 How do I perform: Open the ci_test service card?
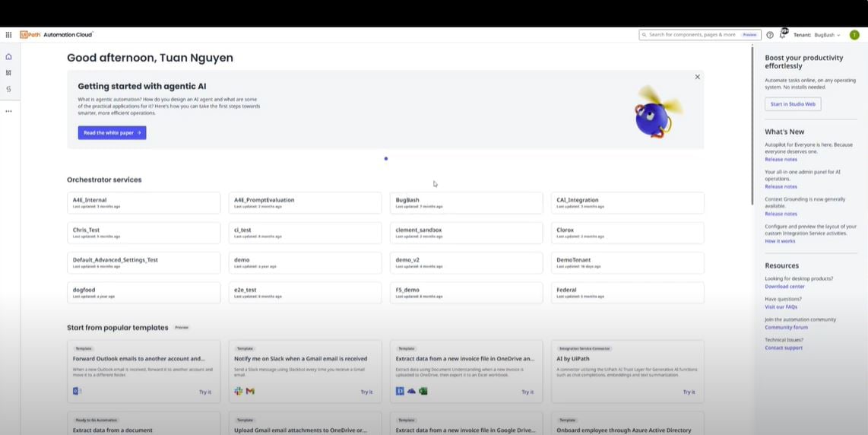click(305, 233)
